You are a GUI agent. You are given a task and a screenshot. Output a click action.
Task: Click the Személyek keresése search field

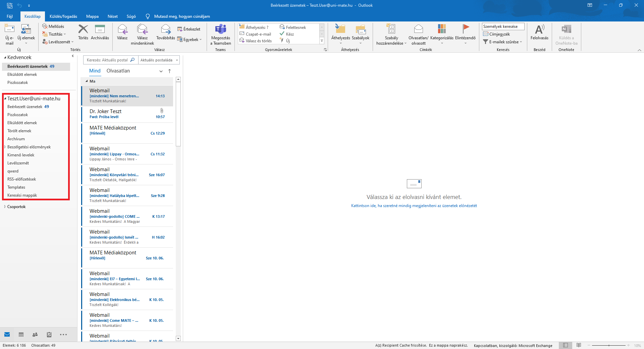click(x=502, y=27)
